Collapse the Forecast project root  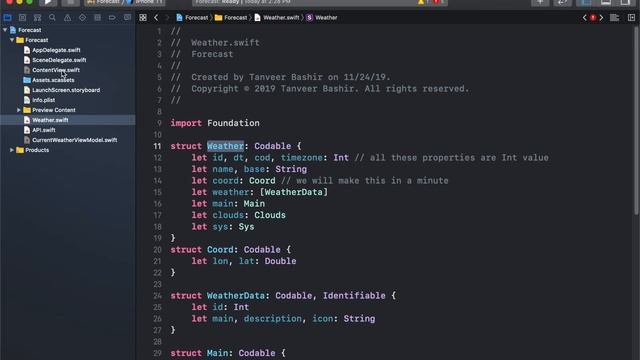point(5,30)
